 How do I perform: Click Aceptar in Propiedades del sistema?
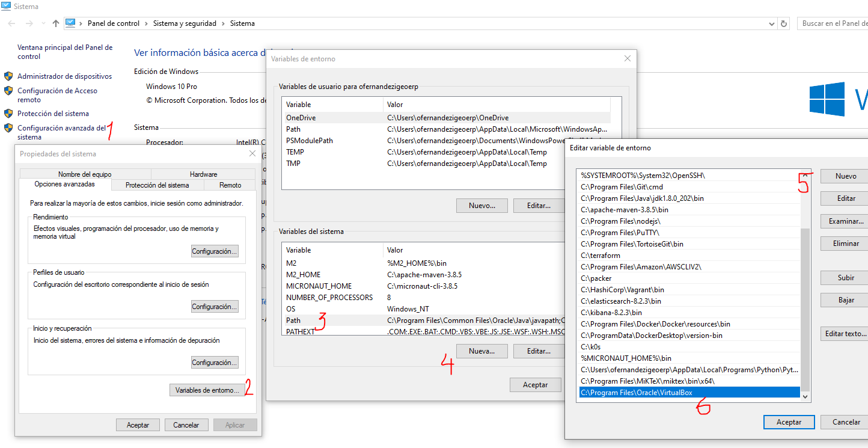click(138, 425)
